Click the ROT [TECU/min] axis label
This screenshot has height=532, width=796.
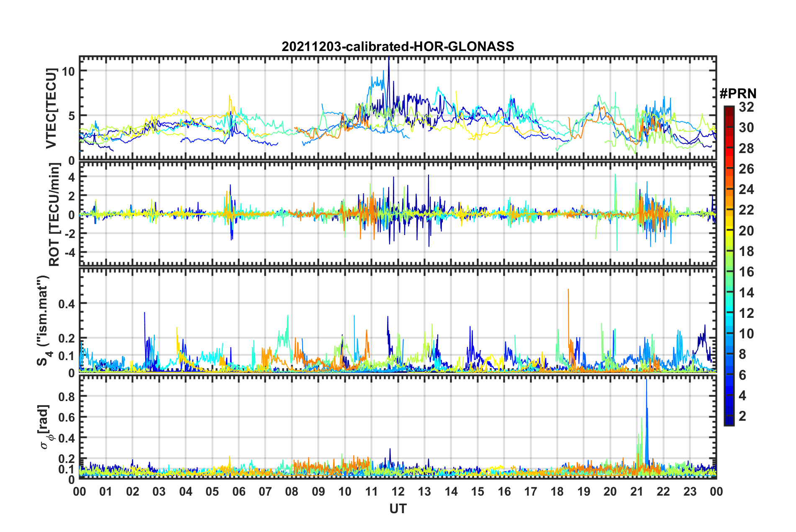(x=54, y=214)
